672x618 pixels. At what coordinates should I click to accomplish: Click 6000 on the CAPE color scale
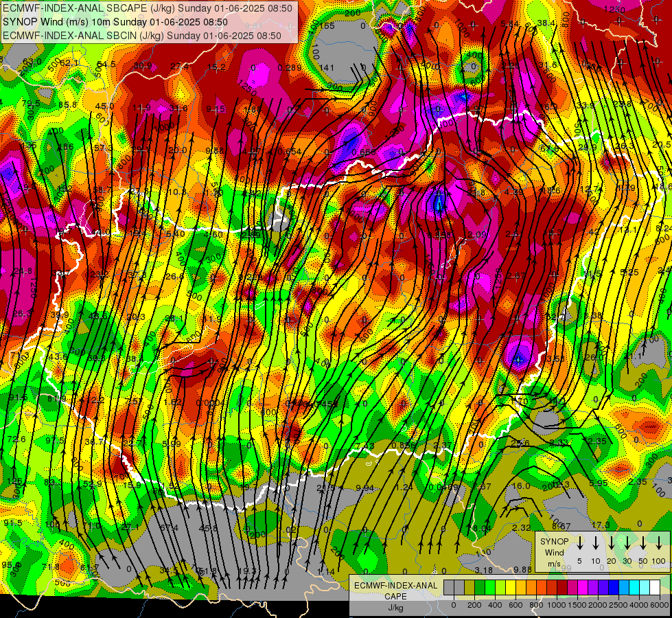[x=660, y=605]
